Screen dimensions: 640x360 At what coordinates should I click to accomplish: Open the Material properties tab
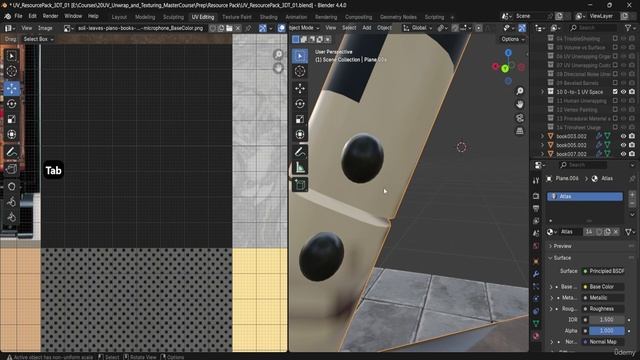tap(536, 336)
